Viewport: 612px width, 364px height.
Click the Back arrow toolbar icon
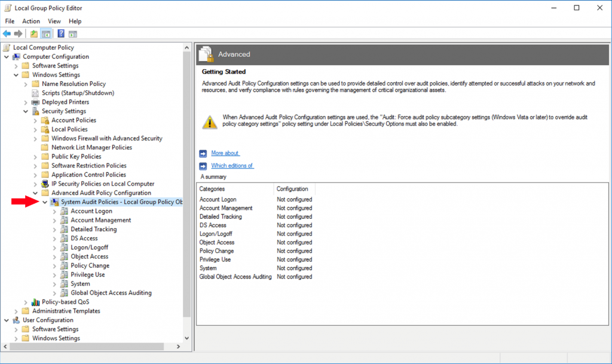[x=7, y=33]
